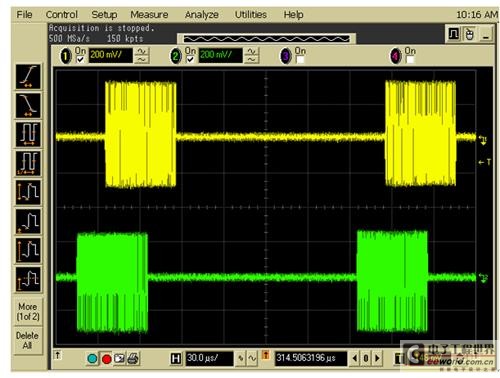Image resolution: width=500 pixels, height=378 pixels.
Task: Open the Measure menu
Action: (x=149, y=15)
